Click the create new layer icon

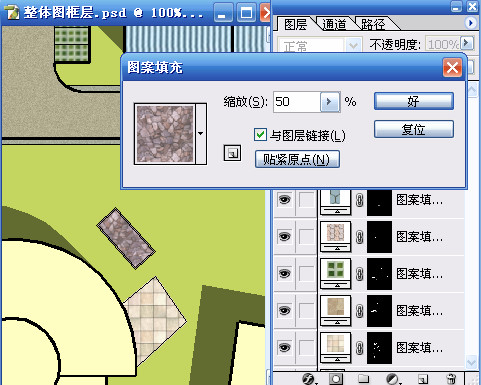point(423,379)
